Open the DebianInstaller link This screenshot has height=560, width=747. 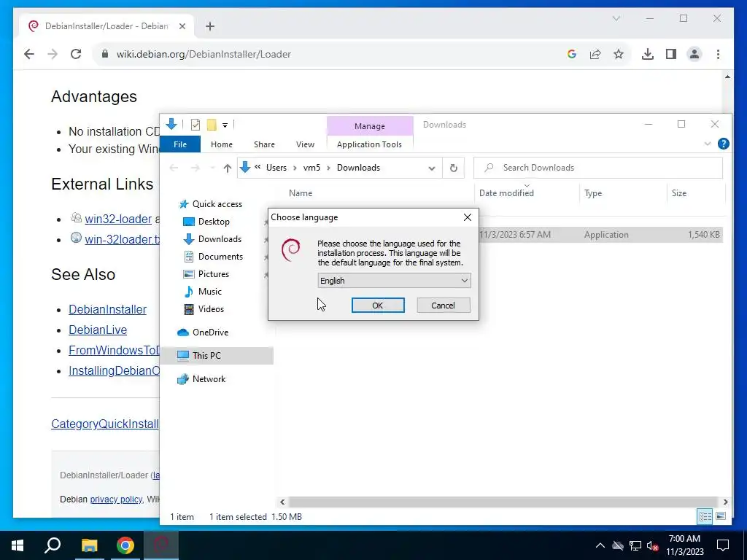pos(108,309)
